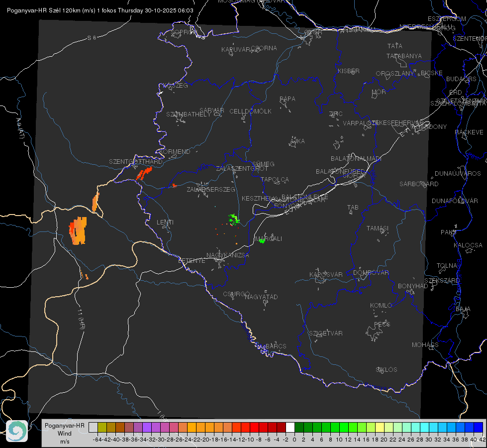Click the BARCS city label

(276, 346)
